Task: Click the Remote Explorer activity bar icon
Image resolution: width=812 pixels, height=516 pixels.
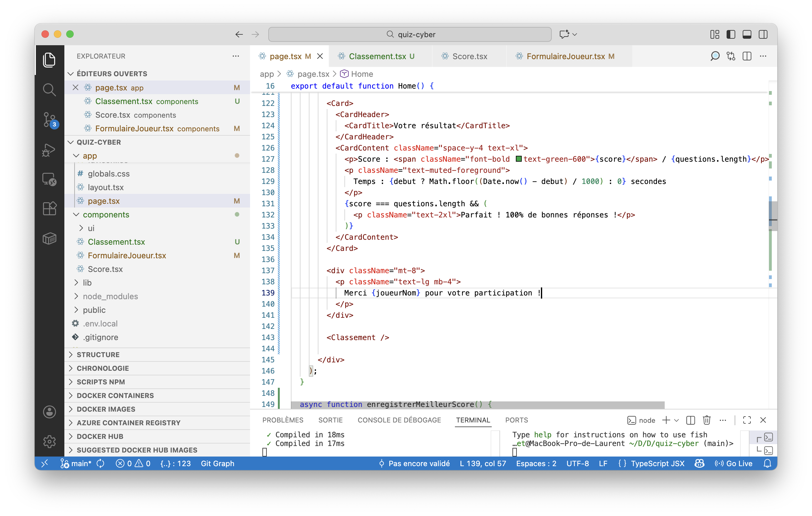Action: pos(49,179)
